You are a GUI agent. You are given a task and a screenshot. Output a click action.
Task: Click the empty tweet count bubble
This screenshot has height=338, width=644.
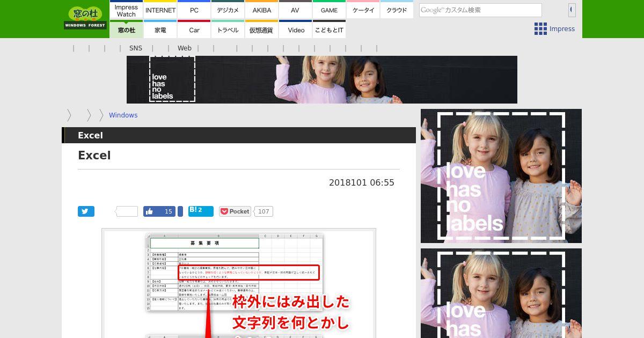click(127, 211)
